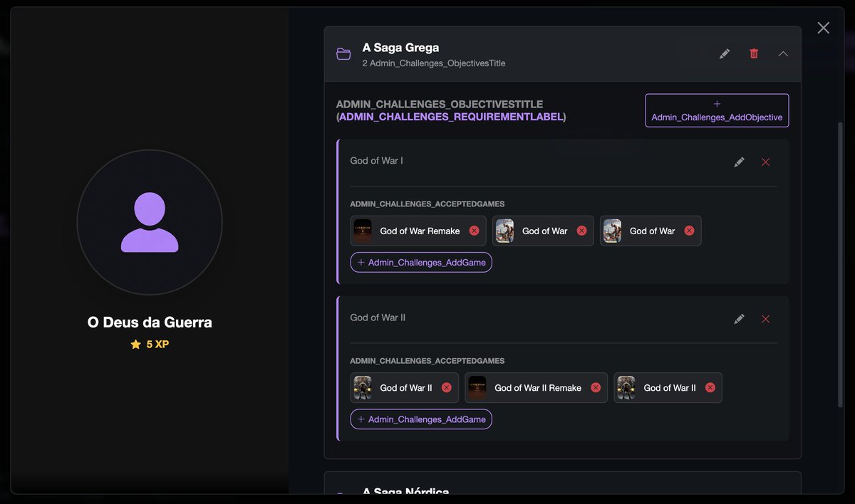Viewport: 855px width, 504px height.
Task: Open the A Saga Nórdica section header
Action: point(563,483)
